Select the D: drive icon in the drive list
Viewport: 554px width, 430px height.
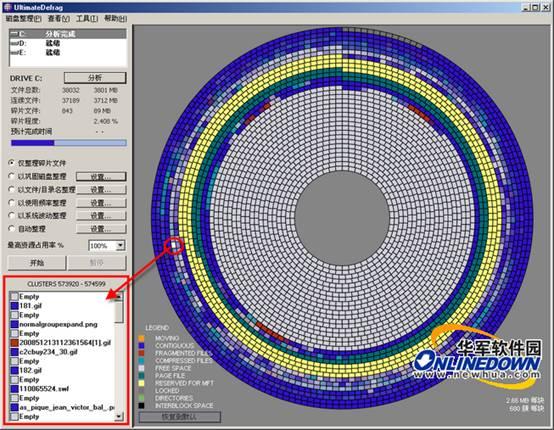(14, 43)
